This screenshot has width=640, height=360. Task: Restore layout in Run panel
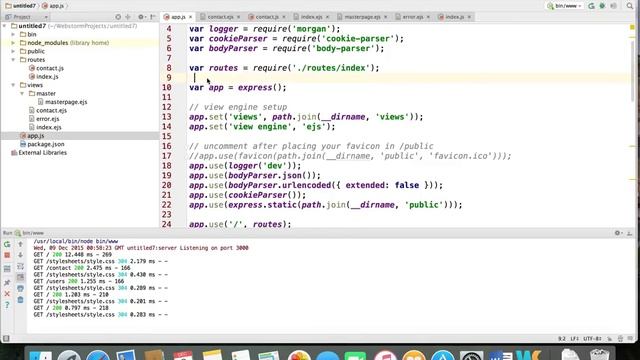pos(7,269)
